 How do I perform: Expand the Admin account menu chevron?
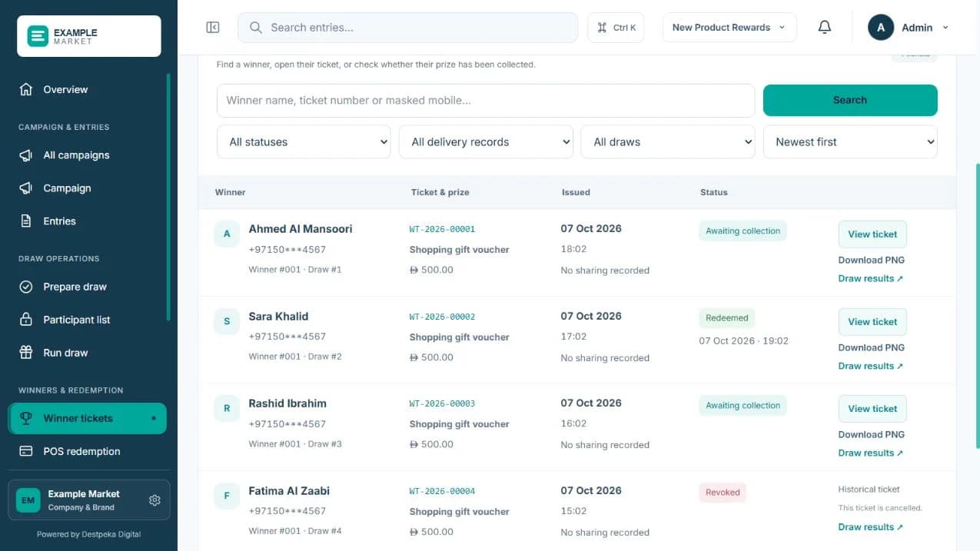click(945, 28)
